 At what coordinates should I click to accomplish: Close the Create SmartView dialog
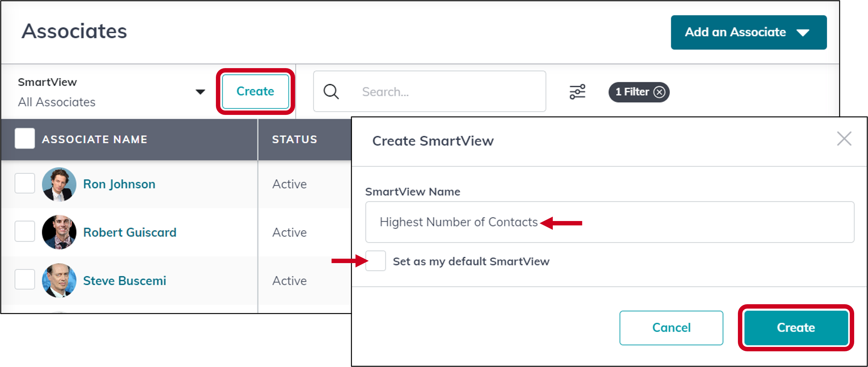click(844, 139)
